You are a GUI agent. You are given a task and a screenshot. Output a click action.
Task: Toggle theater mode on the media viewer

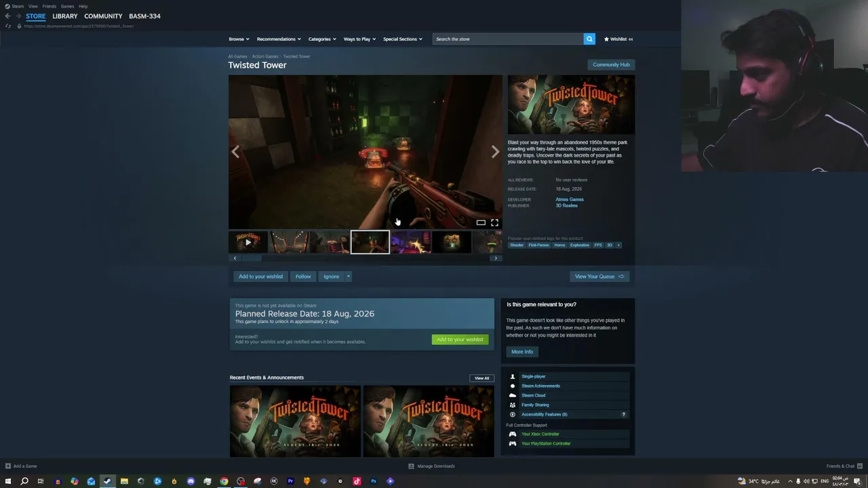pyautogui.click(x=481, y=222)
